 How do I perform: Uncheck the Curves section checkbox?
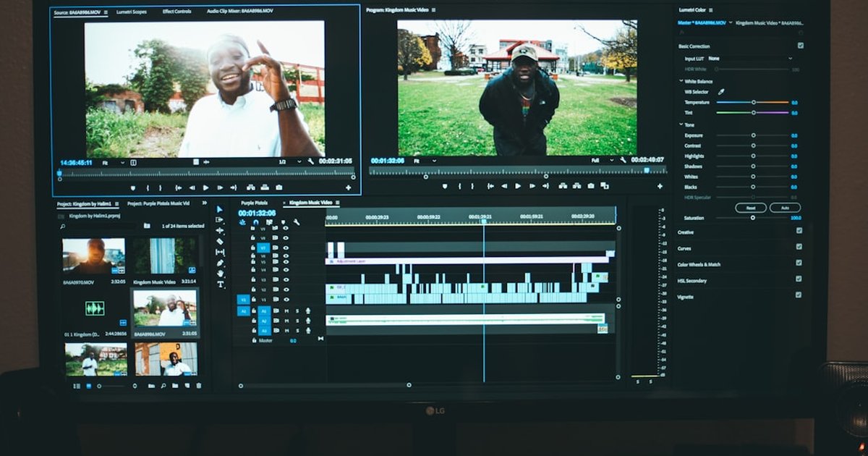tap(799, 247)
